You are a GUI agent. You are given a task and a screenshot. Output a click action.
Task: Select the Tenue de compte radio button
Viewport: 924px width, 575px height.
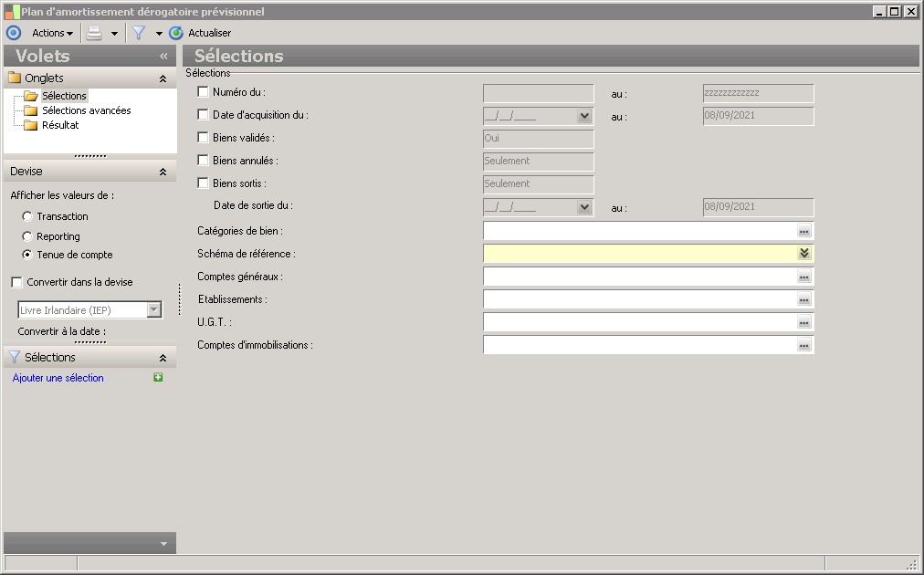point(27,255)
